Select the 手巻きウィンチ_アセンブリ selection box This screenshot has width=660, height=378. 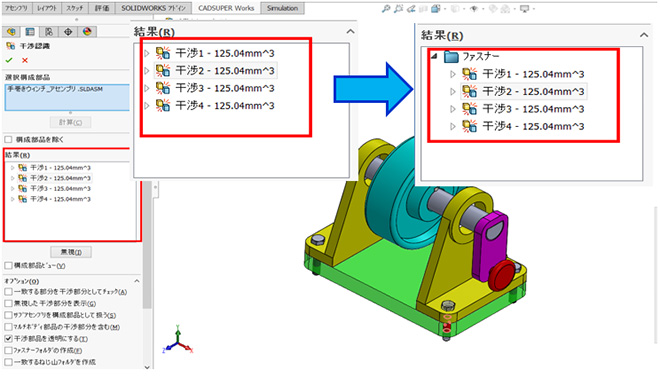pyautogui.click(x=67, y=97)
